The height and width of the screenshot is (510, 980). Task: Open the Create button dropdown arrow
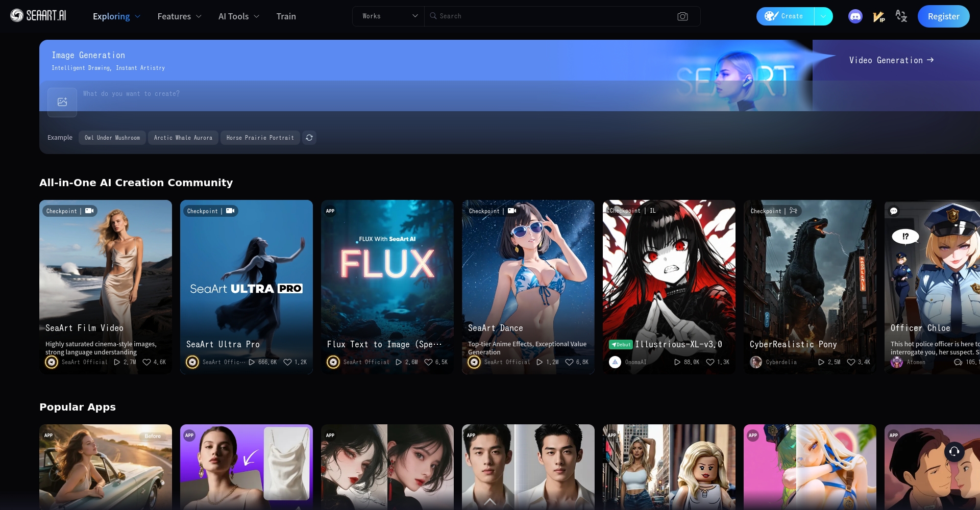point(823,16)
